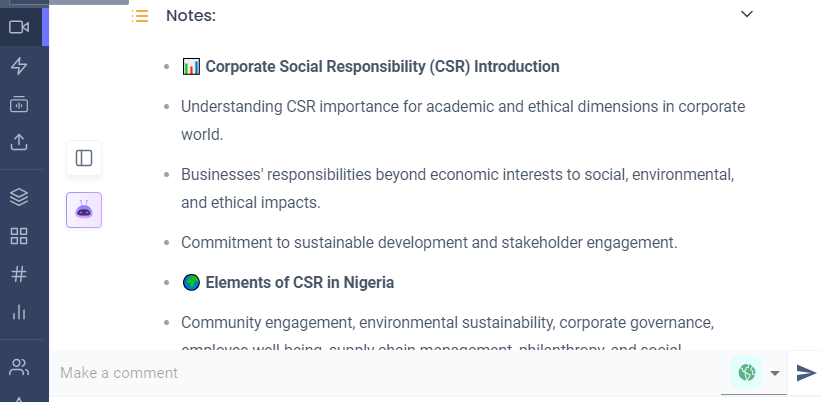
Task: Select the Corporate Social Responsibility Introduction heading
Action: coord(382,67)
